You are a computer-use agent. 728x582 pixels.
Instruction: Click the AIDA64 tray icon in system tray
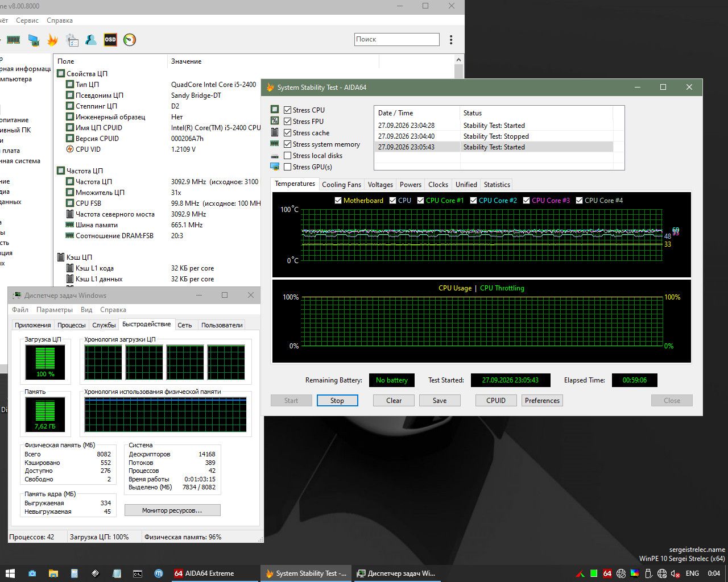tap(607, 573)
